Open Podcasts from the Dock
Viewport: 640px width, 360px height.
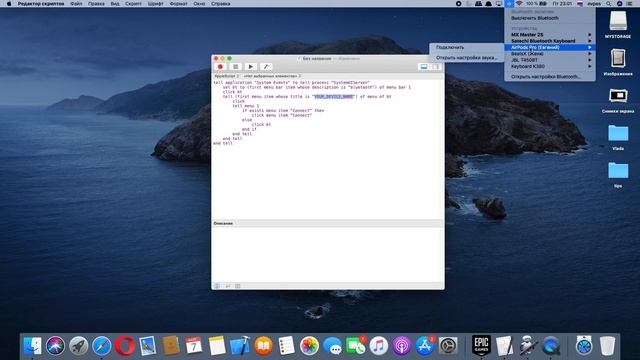coord(402,346)
